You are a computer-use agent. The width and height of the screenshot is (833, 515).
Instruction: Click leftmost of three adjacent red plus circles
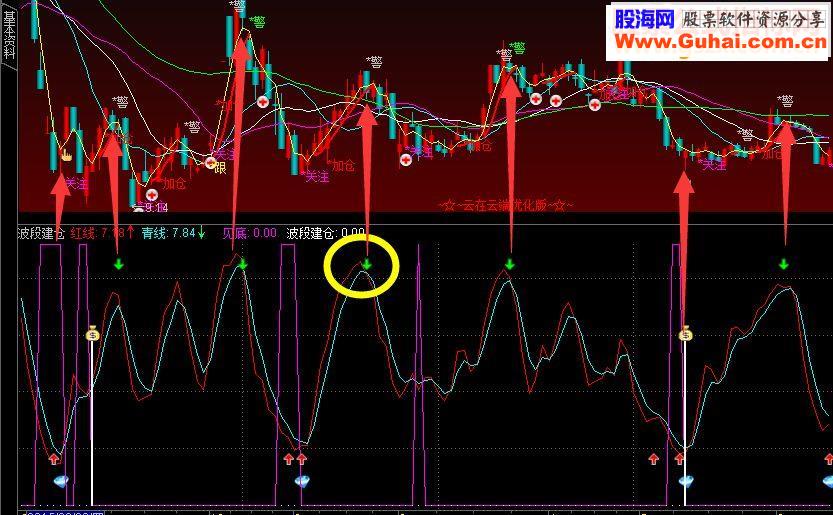(536, 99)
